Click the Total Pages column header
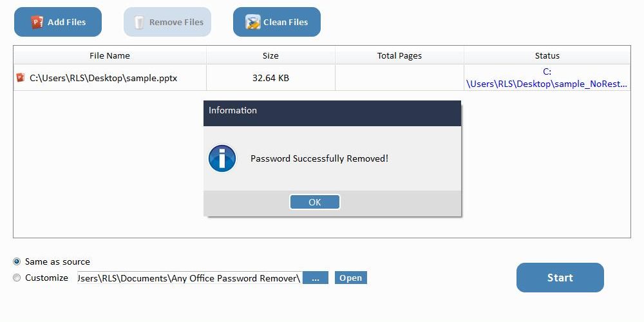 tap(400, 55)
